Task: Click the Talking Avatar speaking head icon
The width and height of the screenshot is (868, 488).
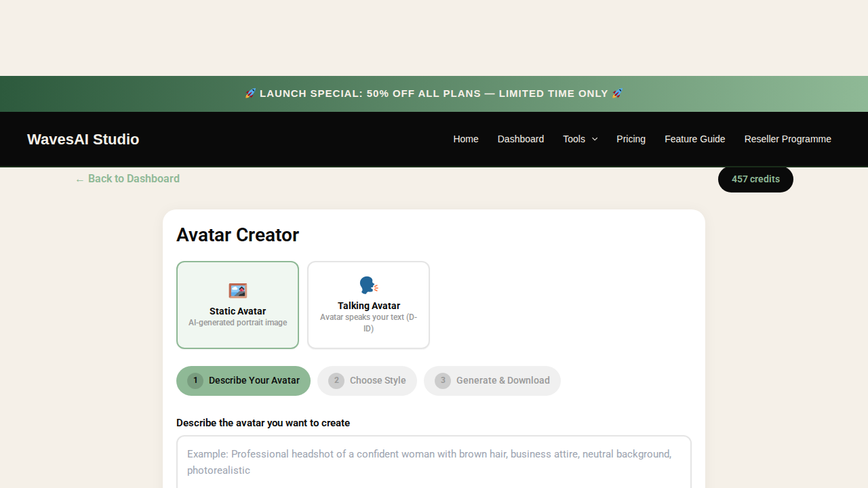Action: (369, 285)
